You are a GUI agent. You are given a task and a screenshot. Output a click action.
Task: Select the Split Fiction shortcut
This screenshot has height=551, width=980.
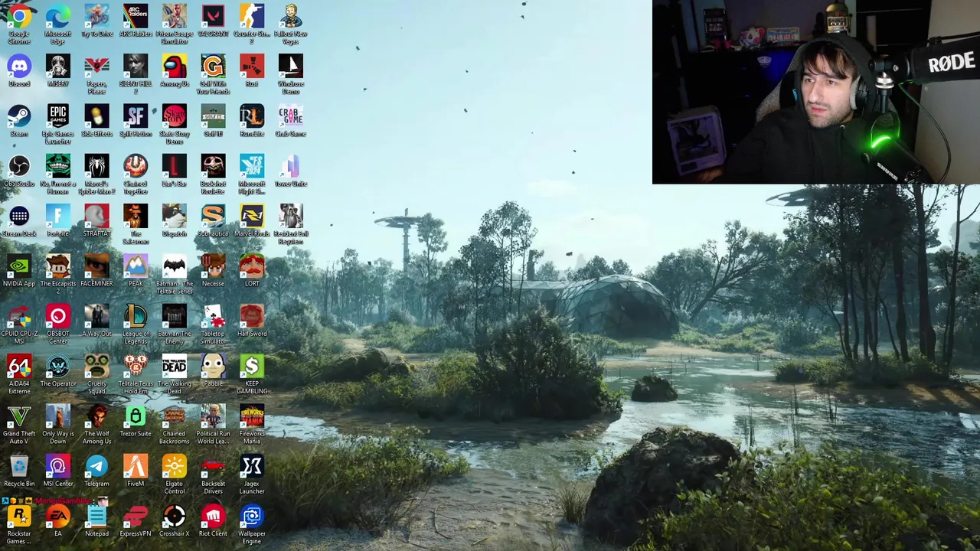136,116
